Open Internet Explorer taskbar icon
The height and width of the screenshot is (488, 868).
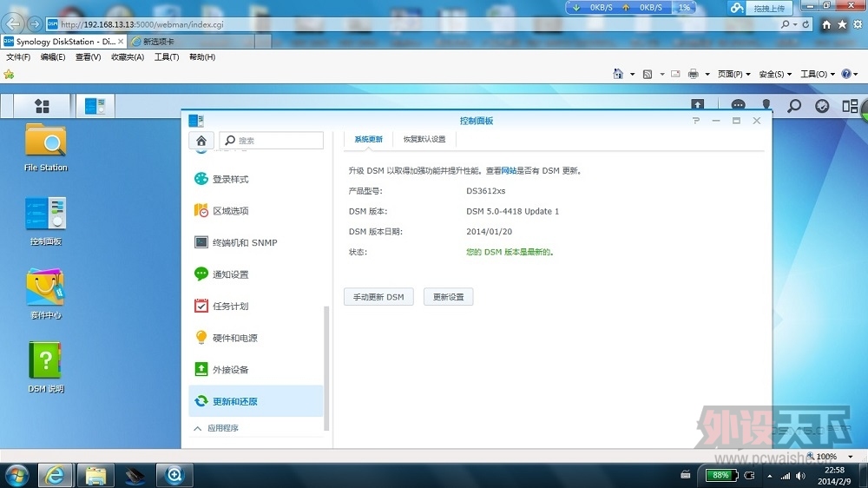[54, 475]
